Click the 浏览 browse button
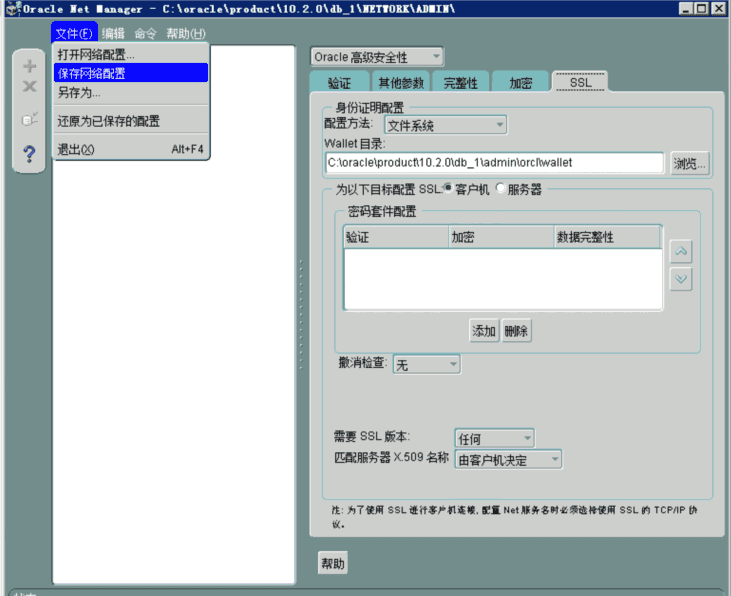Image resolution: width=731 pixels, height=596 pixels. pos(689,163)
